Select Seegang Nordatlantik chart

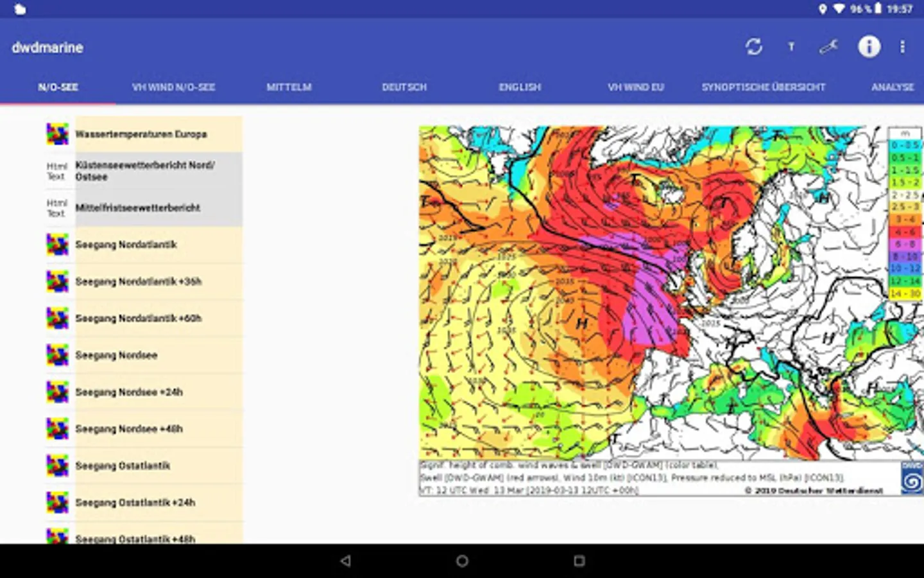click(159, 245)
